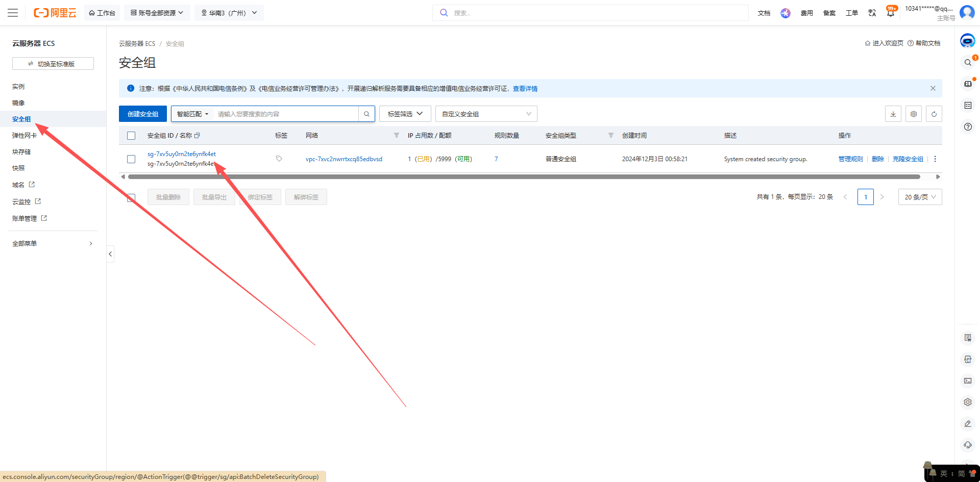The height and width of the screenshot is (482, 980).
Task: Change the region from South China 3 Guangzhou
Action: (x=229, y=13)
